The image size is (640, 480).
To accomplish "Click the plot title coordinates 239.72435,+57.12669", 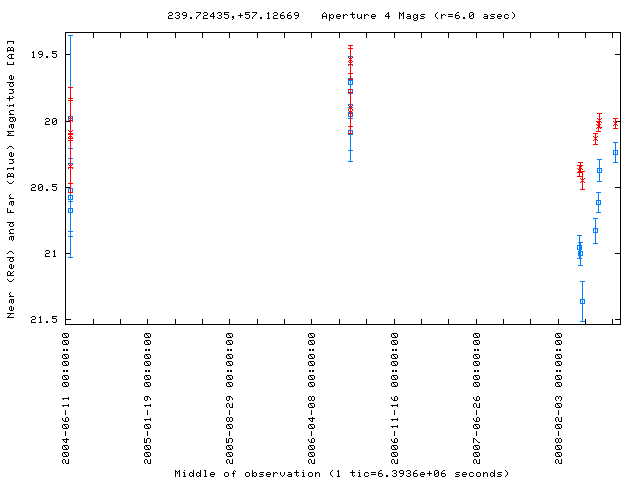I will click(x=233, y=16).
